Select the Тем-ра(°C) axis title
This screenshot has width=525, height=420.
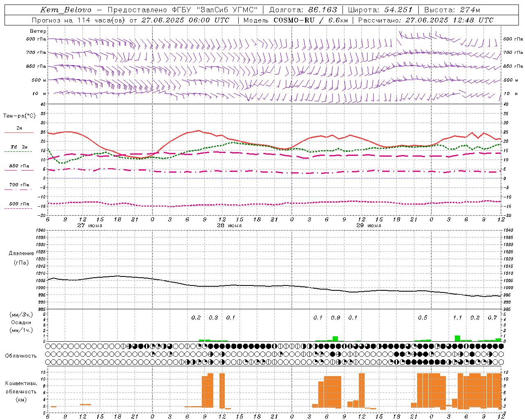pos(19,116)
